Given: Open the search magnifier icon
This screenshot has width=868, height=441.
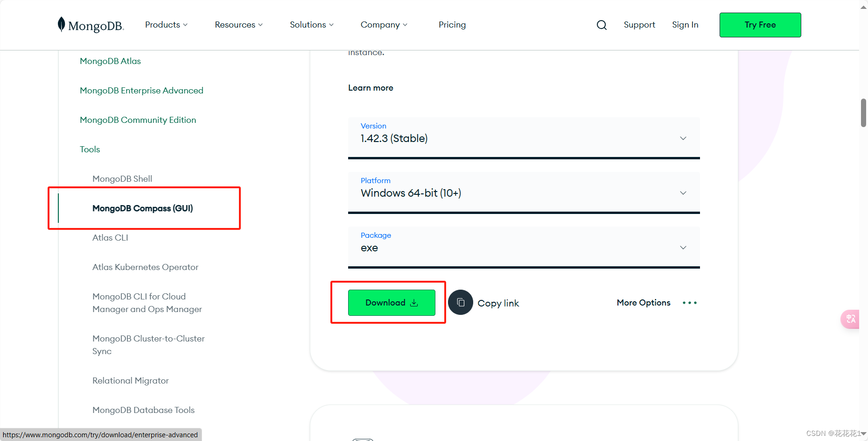Looking at the screenshot, I should point(602,25).
